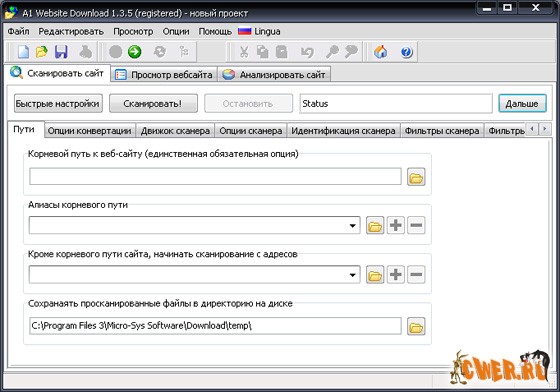Viewport: 560px width, 392px height.
Task: Click the Быстрые настройки button
Action: [x=58, y=104]
